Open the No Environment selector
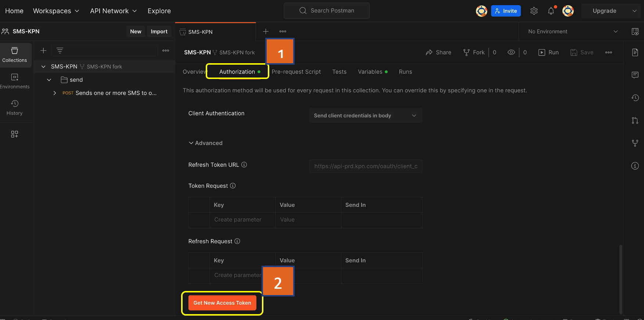 [573, 32]
